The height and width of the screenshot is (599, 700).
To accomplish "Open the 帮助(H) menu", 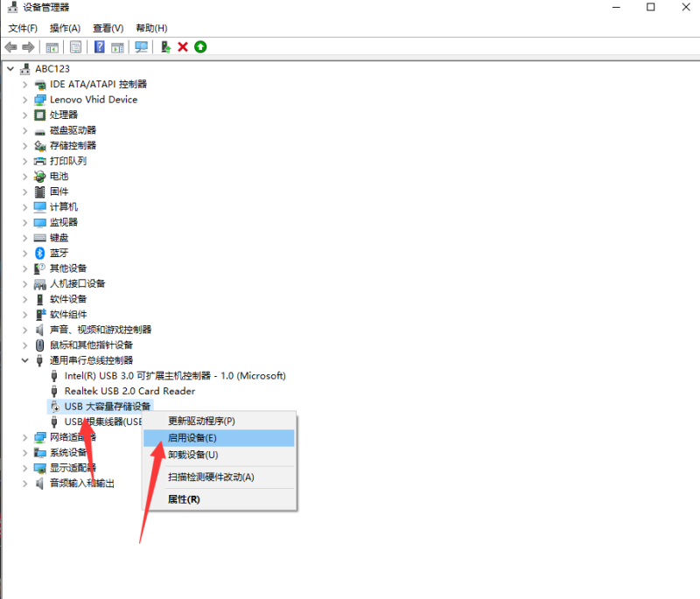I will [151, 28].
